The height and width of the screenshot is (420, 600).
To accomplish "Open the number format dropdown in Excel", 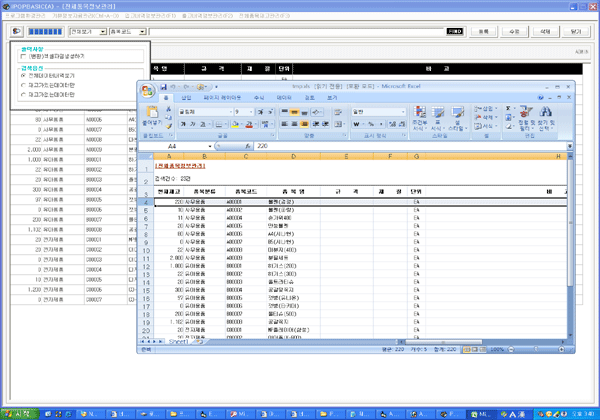I will click(403, 112).
